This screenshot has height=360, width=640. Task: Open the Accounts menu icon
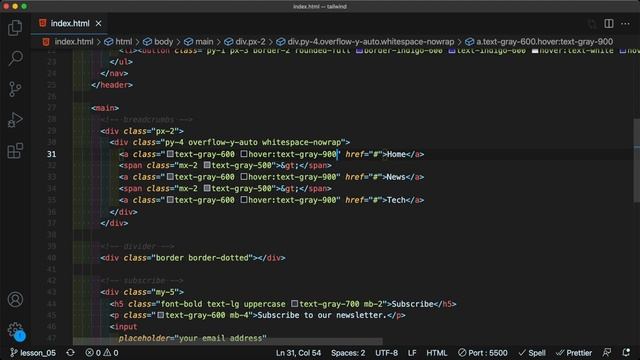[15, 300]
